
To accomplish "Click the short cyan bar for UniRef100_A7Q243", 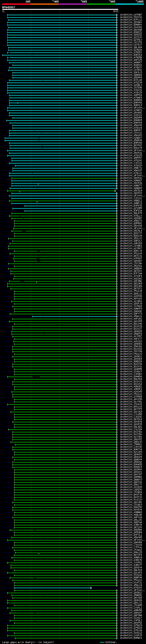I will point(53,588).
